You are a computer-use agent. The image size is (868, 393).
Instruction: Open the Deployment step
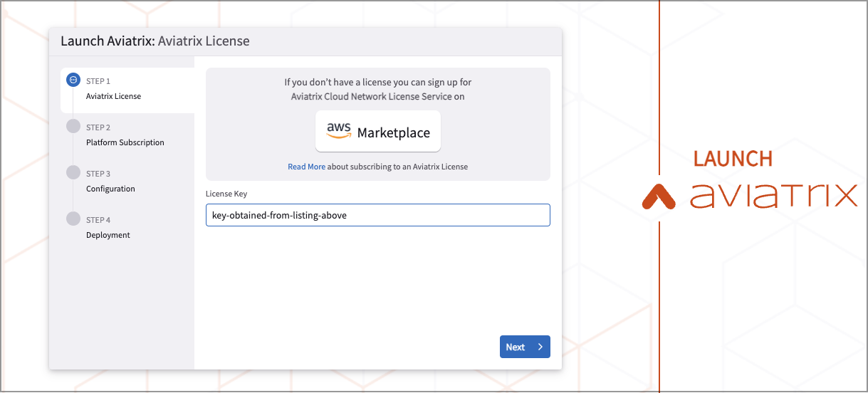(x=108, y=235)
